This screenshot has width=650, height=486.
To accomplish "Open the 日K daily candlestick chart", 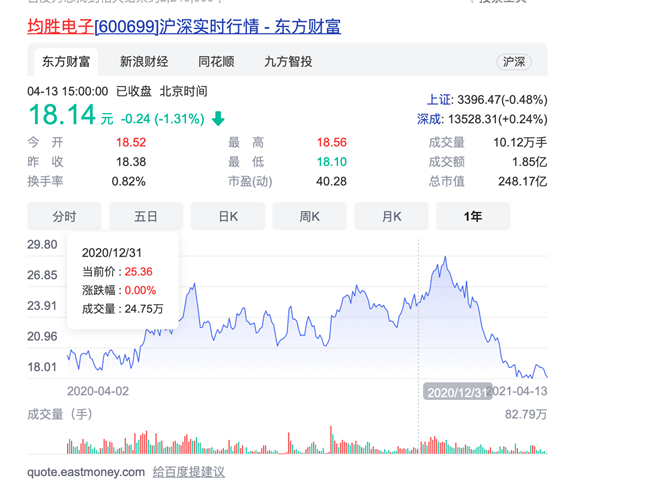I will tap(228, 216).
